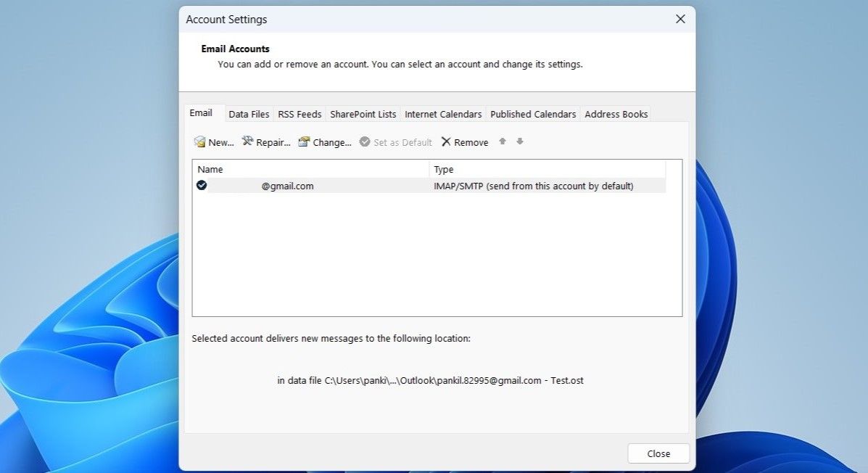Return to the Email tab
The width and height of the screenshot is (868, 473).
202,112
